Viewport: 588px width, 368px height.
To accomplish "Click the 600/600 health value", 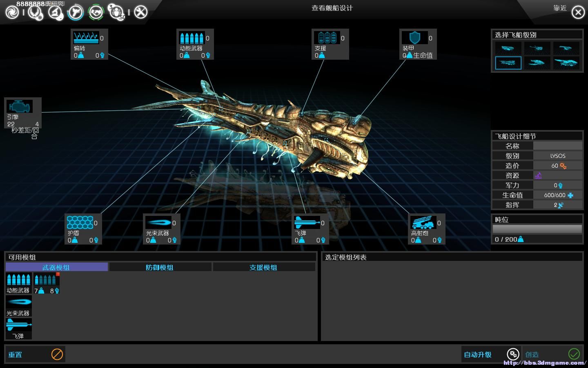I will (x=555, y=195).
